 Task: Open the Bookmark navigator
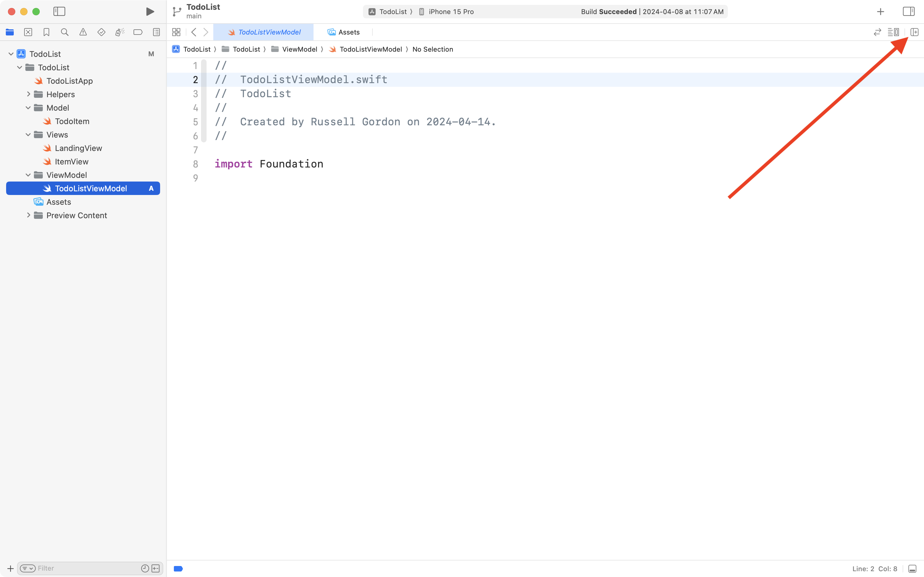(46, 32)
